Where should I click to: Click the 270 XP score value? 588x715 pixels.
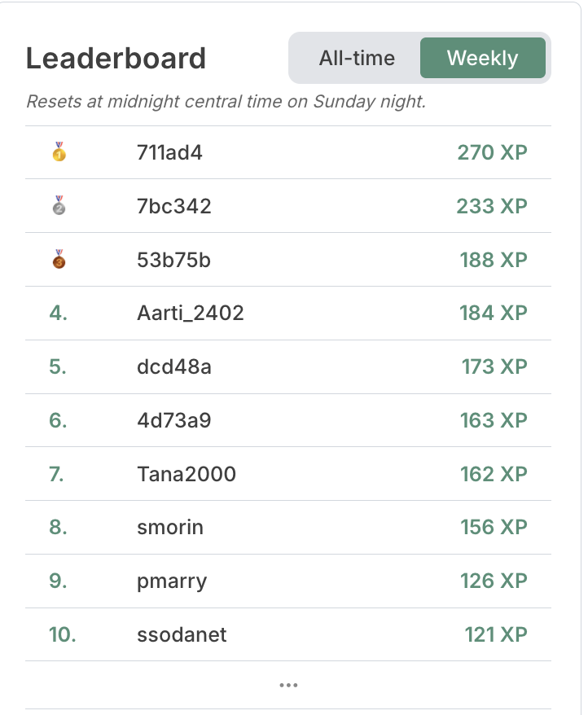(x=492, y=153)
